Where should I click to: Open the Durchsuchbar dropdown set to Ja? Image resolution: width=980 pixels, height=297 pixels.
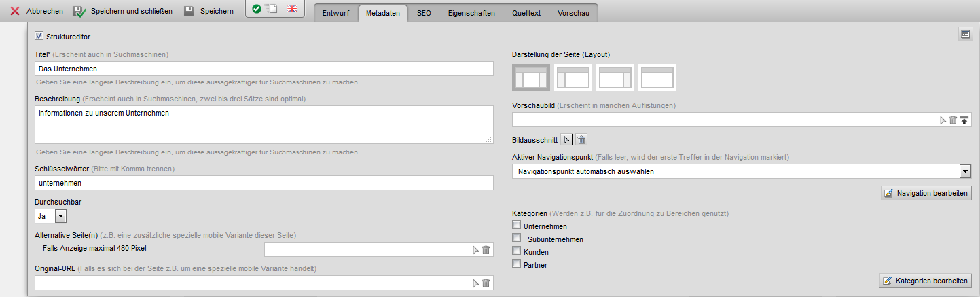(51, 215)
